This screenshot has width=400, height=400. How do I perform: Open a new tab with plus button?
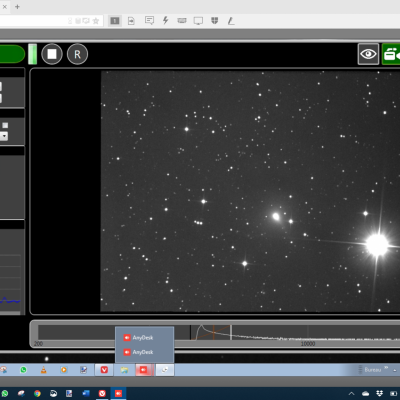coord(17,7)
